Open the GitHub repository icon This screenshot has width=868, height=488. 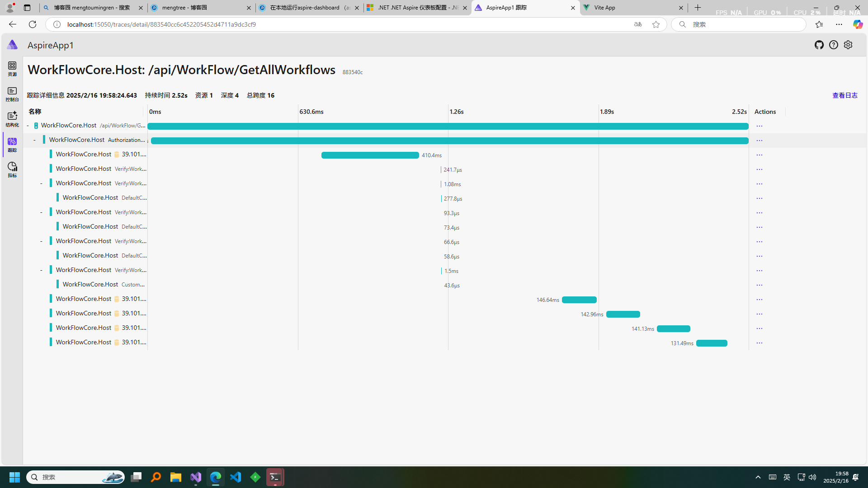coord(819,45)
